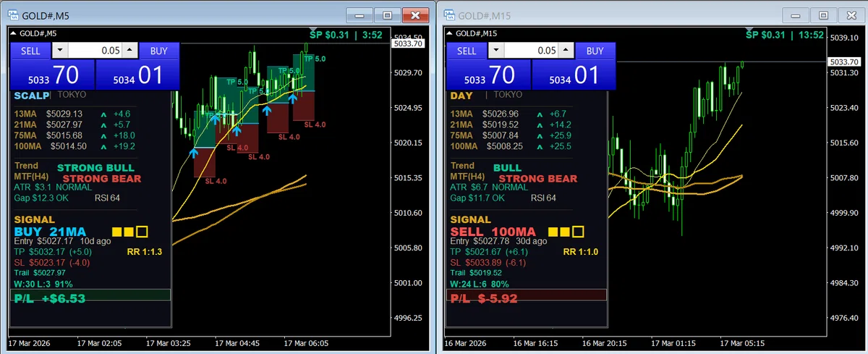Decrease lot volume arrow in M15 panel

tap(496, 51)
